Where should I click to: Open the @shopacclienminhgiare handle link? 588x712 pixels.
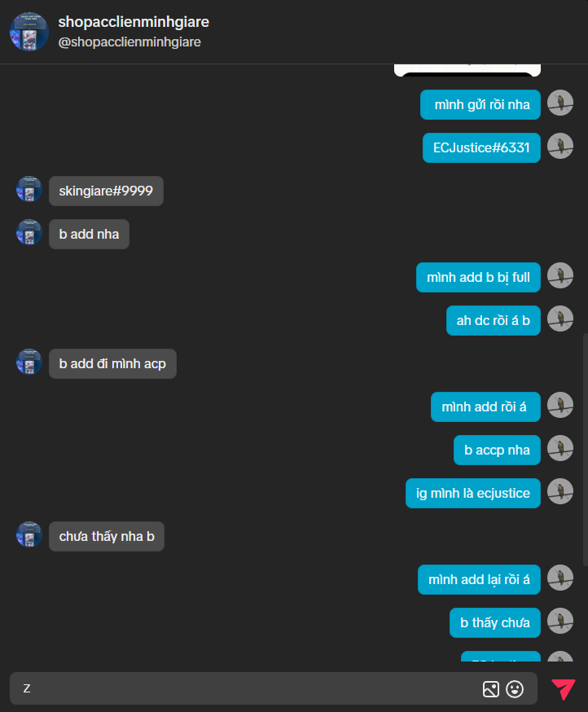[129, 42]
